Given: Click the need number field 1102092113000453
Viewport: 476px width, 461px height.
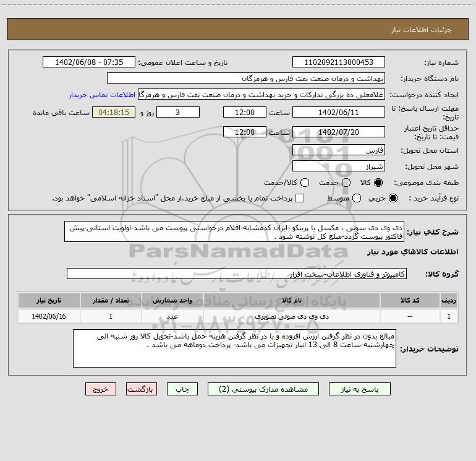Looking at the screenshot, I should click(339, 62).
